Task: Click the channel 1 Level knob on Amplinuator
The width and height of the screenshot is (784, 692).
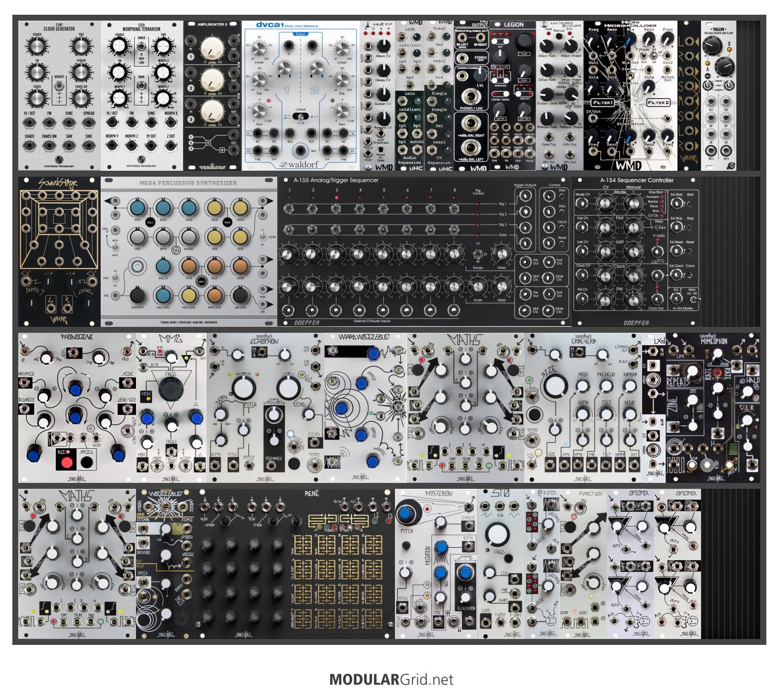Action: pyautogui.click(x=212, y=49)
